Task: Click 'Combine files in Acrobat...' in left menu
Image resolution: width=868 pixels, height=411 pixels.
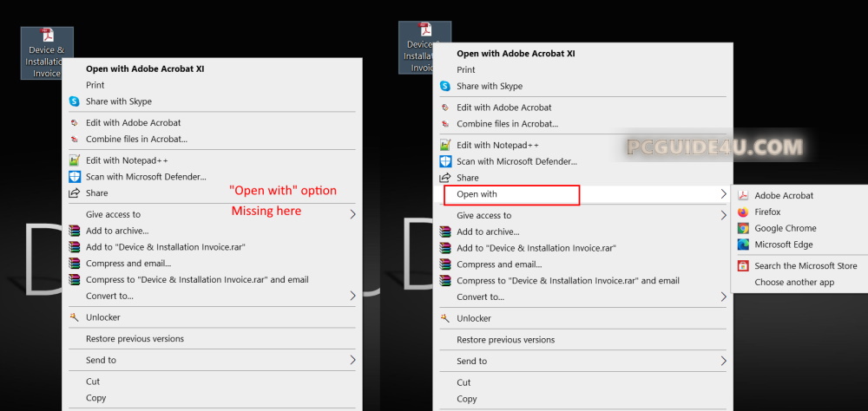Action: click(136, 139)
